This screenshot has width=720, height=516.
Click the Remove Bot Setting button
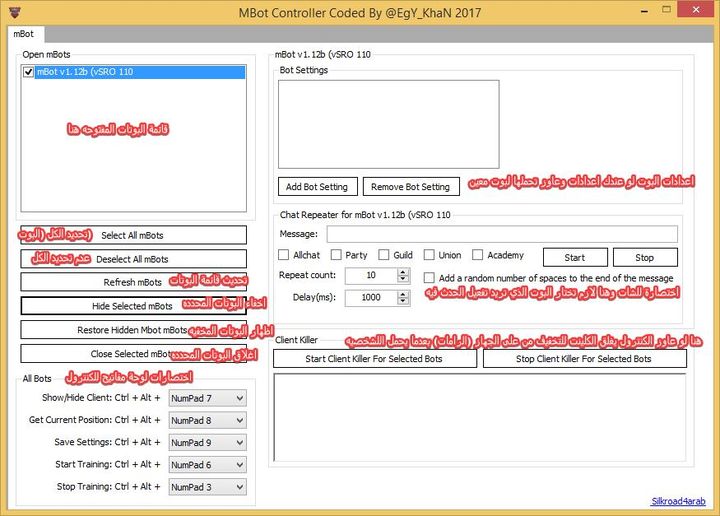pyautogui.click(x=411, y=186)
